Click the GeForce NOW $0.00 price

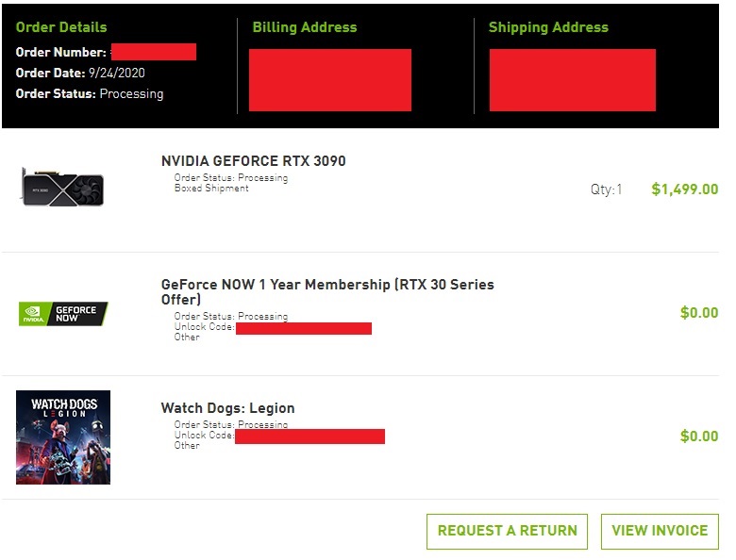699,313
